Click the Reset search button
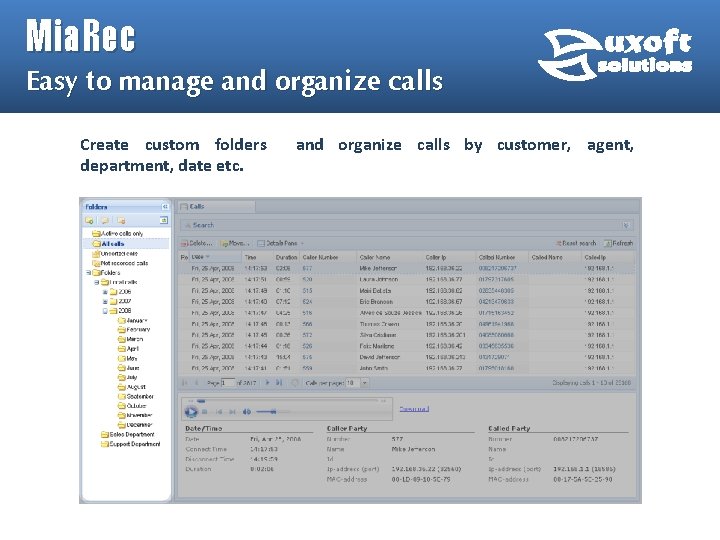The image size is (720, 540). 576,243
